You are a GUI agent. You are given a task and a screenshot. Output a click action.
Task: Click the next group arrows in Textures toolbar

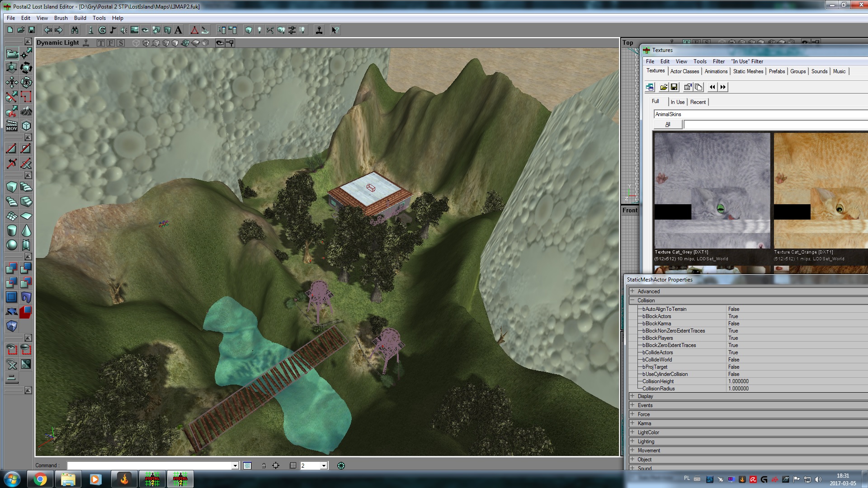[x=723, y=87]
